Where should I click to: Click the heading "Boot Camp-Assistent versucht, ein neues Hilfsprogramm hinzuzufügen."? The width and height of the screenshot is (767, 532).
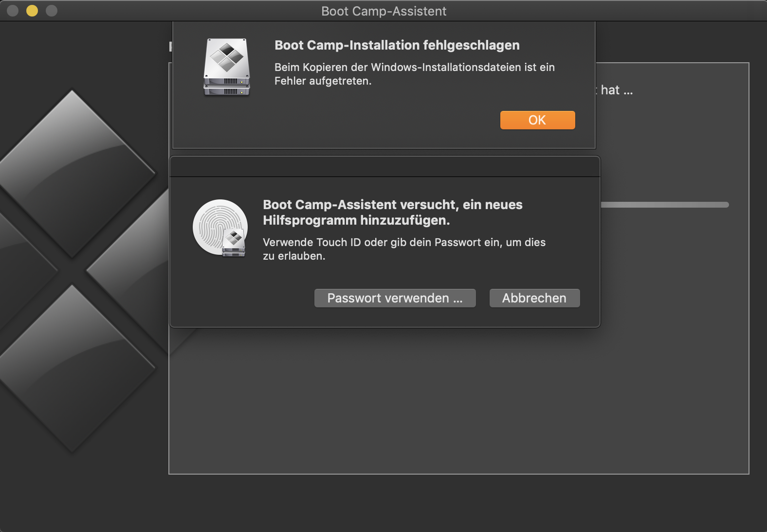393,213
